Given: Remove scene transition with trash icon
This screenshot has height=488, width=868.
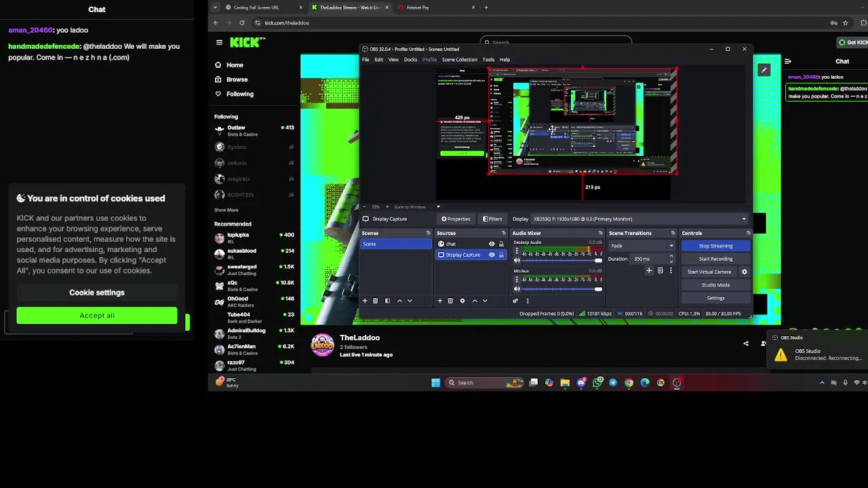Looking at the screenshot, I should click(660, 270).
